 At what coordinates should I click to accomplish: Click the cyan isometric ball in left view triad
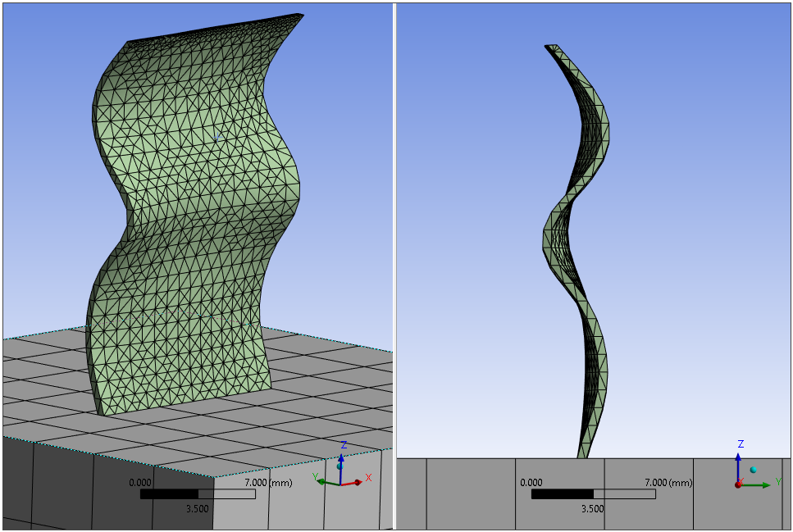(340, 466)
